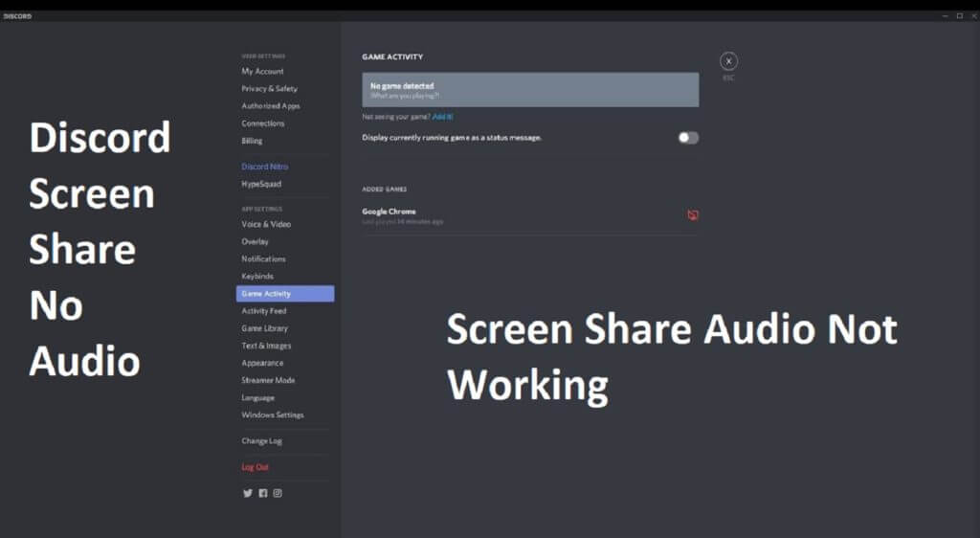Enable display running game as status toggle
The height and width of the screenshot is (538, 980).
click(x=688, y=138)
